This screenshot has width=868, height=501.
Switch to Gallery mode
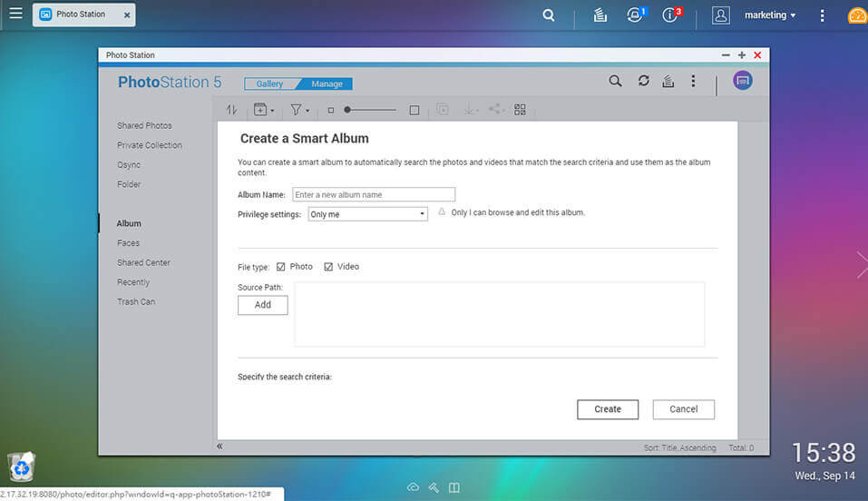pyautogui.click(x=269, y=83)
